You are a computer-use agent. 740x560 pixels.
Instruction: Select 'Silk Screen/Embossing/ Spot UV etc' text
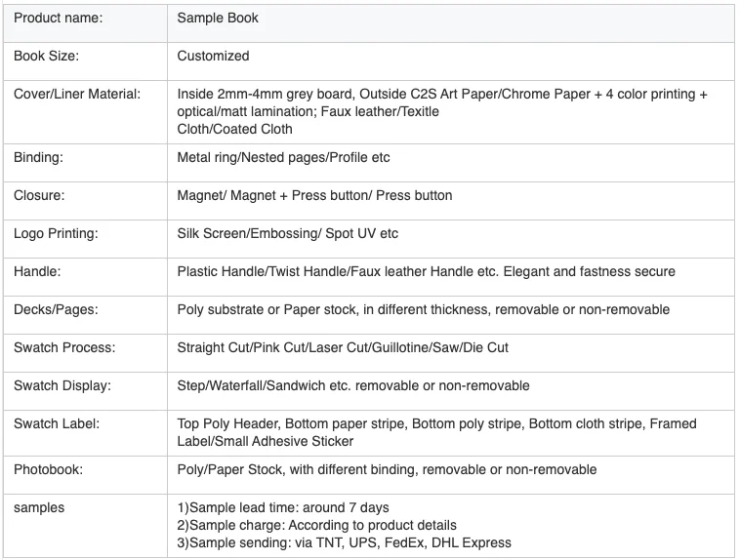click(287, 233)
